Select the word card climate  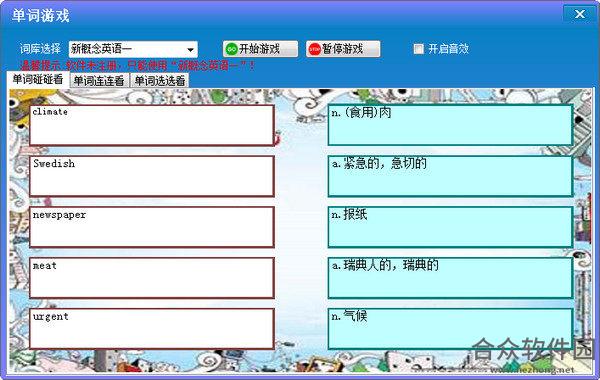(152, 125)
